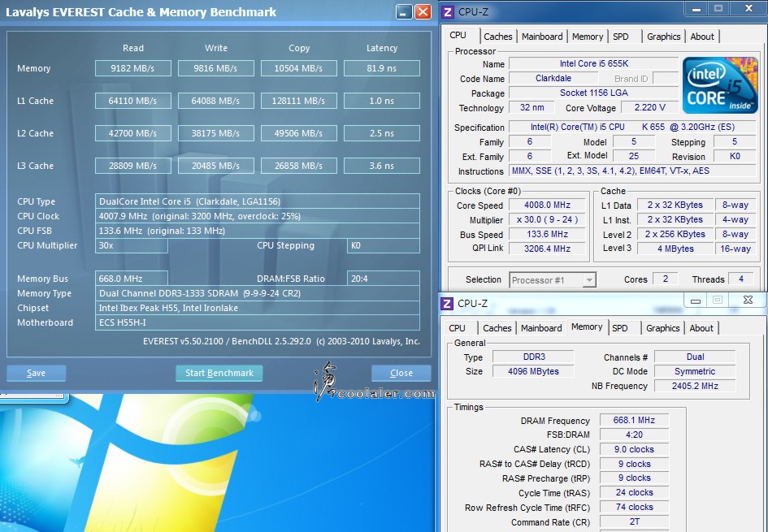Click L1 Cache Copy value 128111 MB/s
Image resolution: width=768 pixels, height=532 pixels.
298,101
